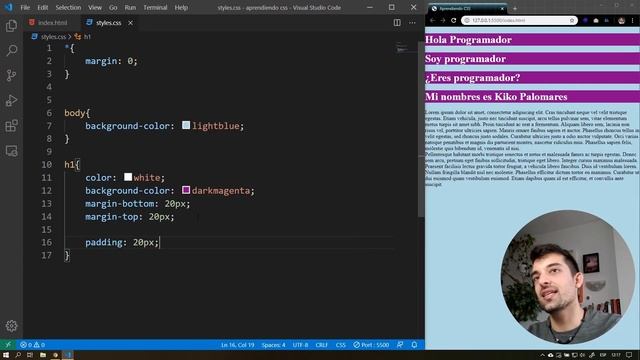Open a new browser tab
The image size is (640, 360).
tap(515, 8)
